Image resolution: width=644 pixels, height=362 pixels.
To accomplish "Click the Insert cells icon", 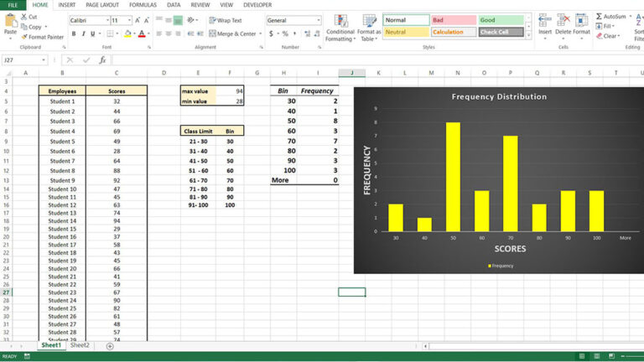I will coord(545,20).
